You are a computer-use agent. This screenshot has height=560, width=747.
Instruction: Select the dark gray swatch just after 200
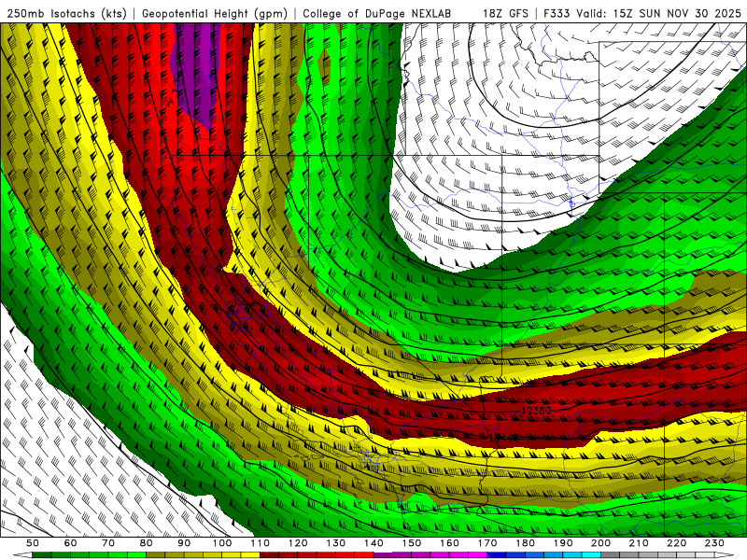pos(611,555)
